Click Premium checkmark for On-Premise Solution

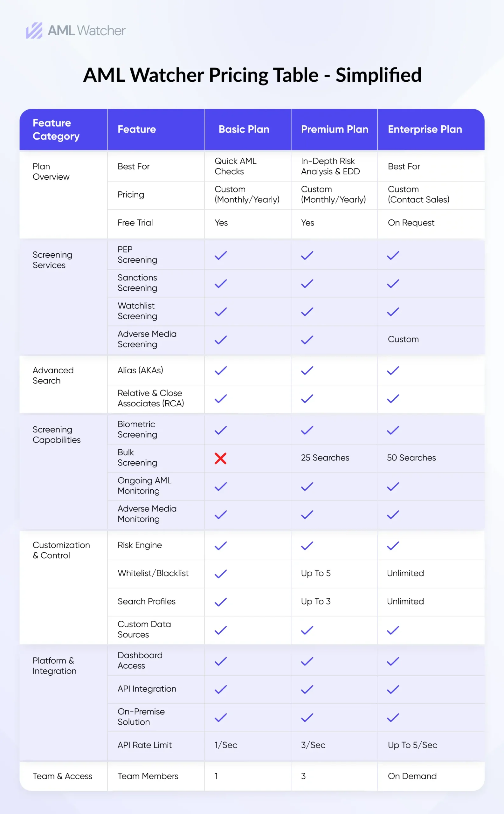click(307, 717)
